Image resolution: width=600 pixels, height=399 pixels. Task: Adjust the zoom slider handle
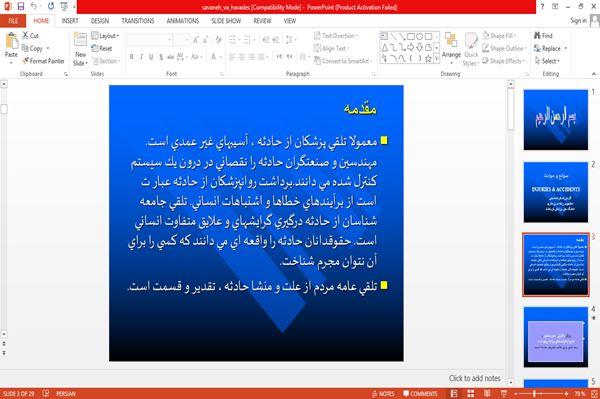coord(534,394)
